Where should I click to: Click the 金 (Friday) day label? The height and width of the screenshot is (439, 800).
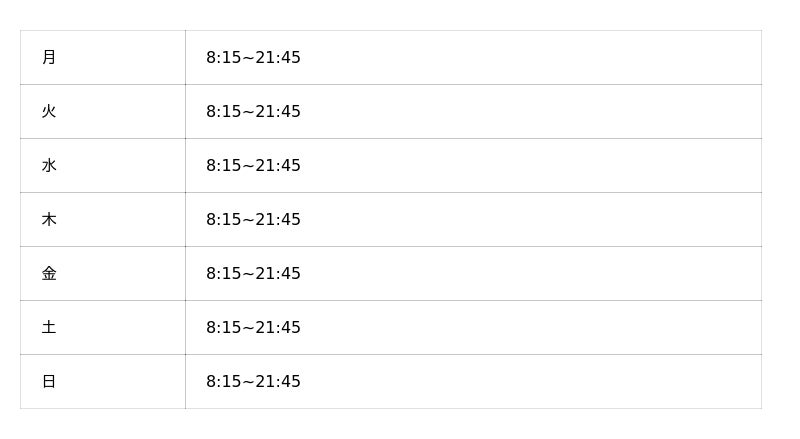[49, 274]
